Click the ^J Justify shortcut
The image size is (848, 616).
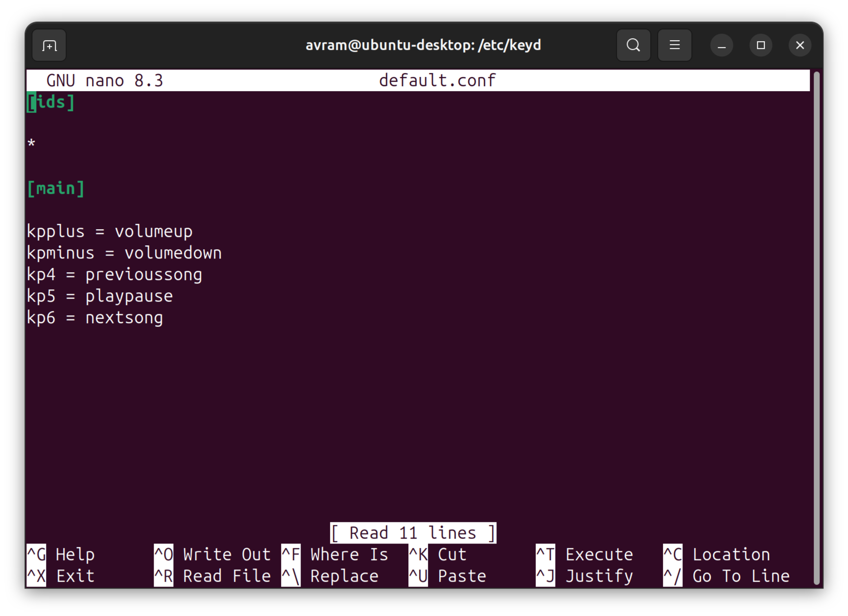[x=585, y=576]
